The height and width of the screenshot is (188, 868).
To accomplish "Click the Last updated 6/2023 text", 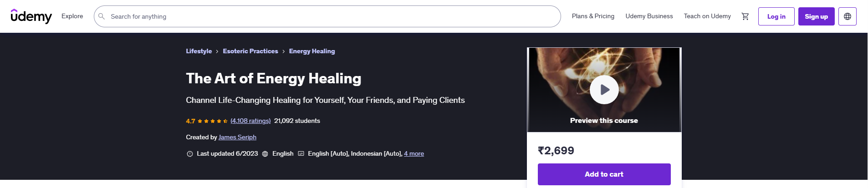I will 227,154.
